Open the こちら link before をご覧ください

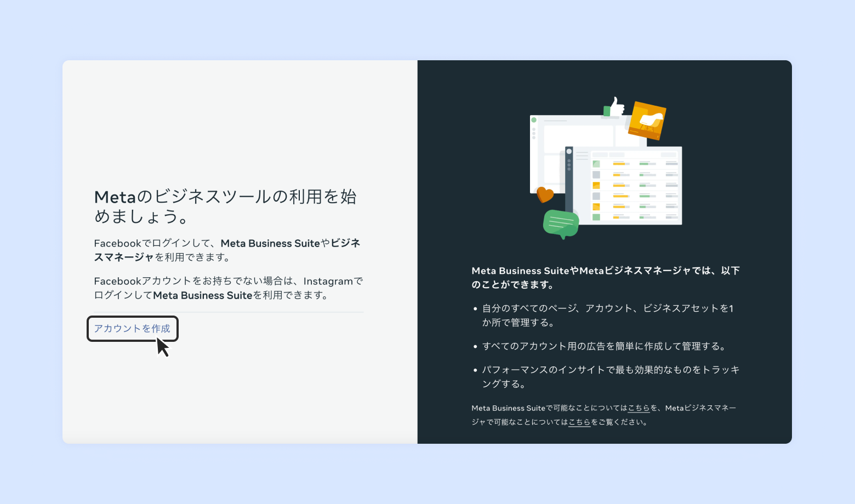click(579, 422)
